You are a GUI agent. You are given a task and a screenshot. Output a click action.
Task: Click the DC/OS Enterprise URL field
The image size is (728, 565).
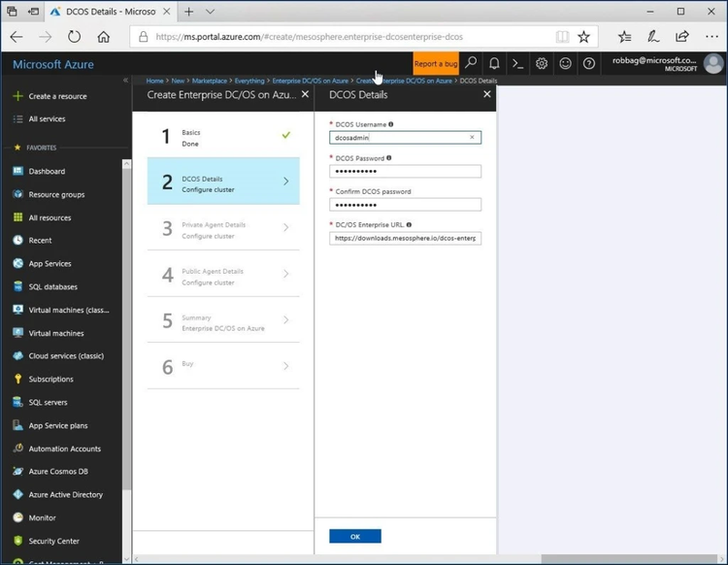[405, 238]
